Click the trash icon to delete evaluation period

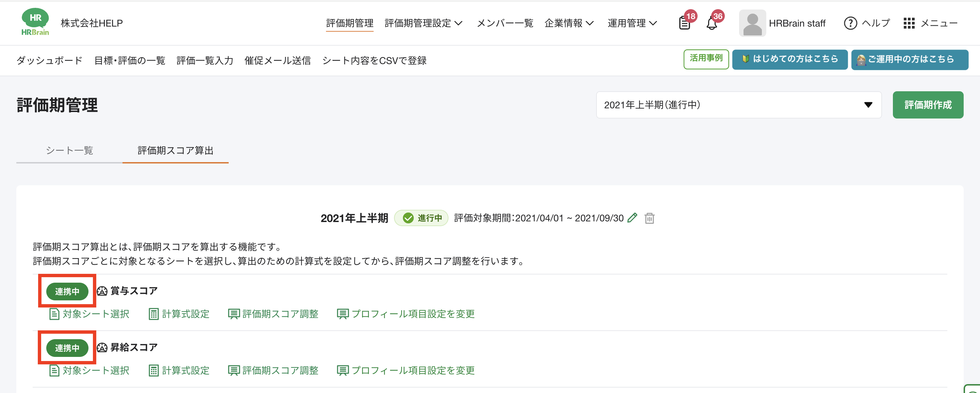[649, 218]
